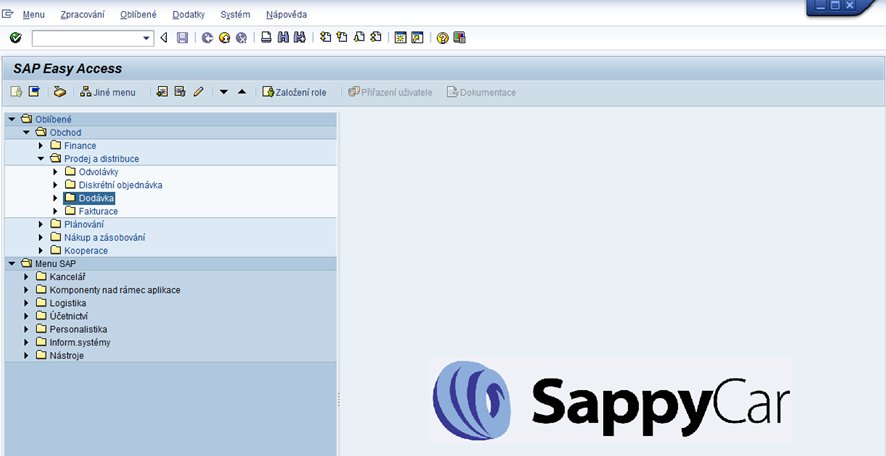Go to the last page icon
The height and width of the screenshot is (456, 886).
376,38
